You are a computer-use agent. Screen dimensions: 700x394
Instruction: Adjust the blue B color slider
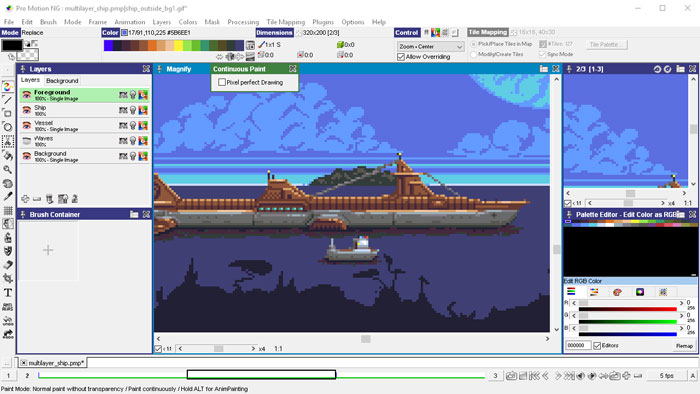(x=627, y=328)
